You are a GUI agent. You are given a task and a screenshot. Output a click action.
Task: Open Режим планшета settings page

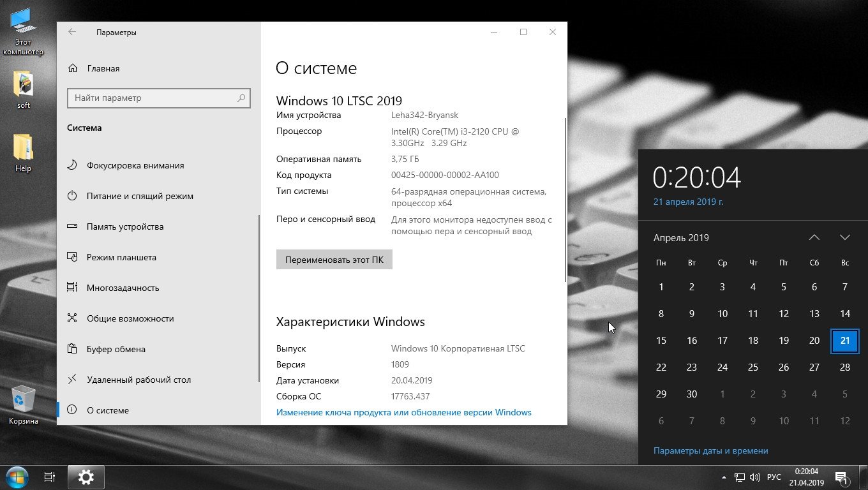[158, 257]
